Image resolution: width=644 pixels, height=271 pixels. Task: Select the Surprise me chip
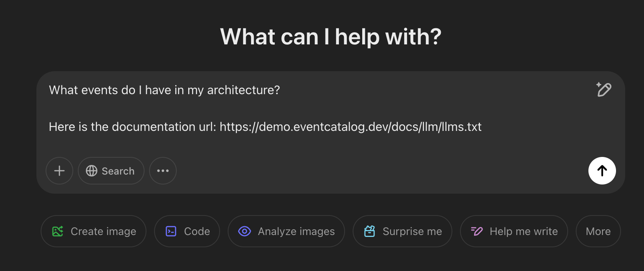[x=412, y=231]
